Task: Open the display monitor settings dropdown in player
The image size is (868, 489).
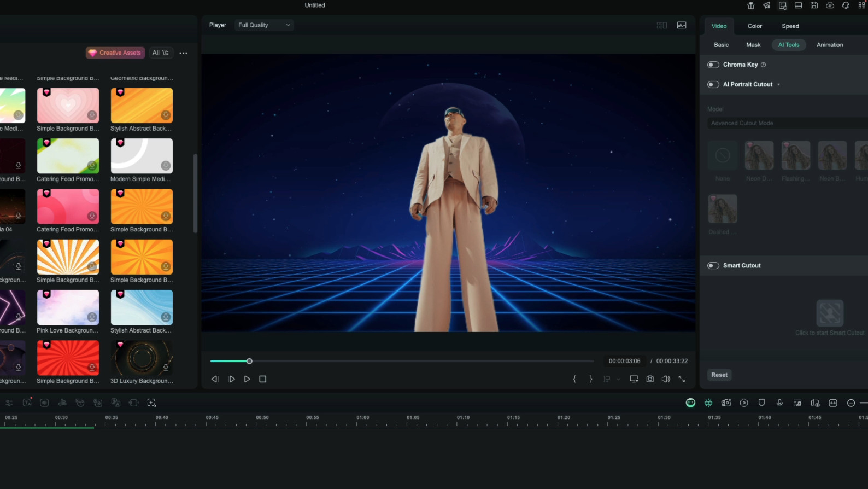Action: coord(634,379)
